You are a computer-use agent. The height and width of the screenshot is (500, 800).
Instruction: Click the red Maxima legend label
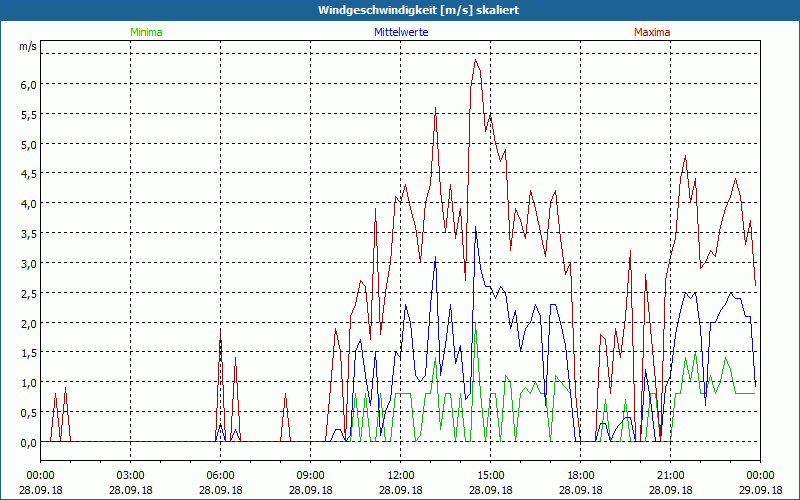[652, 32]
